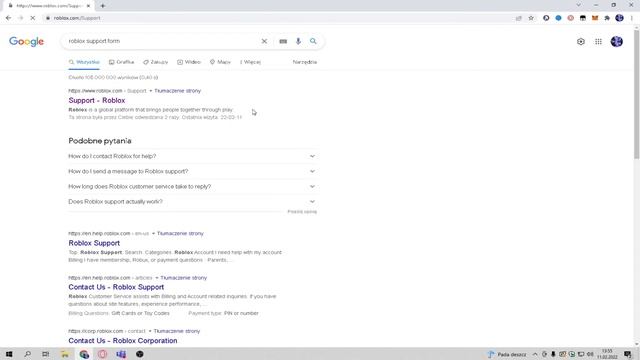Click the share page icon in address bar
640x360 pixels.
click(519, 18)
